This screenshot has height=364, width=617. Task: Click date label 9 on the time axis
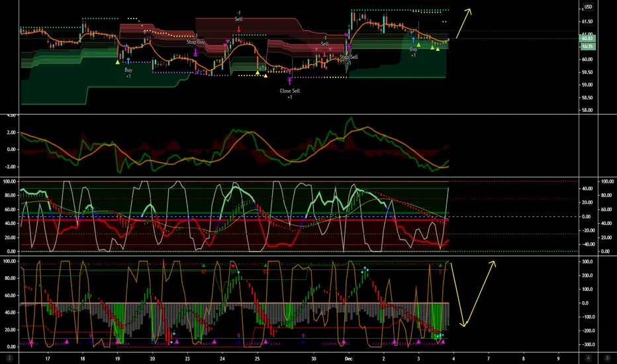click(558, 359)
